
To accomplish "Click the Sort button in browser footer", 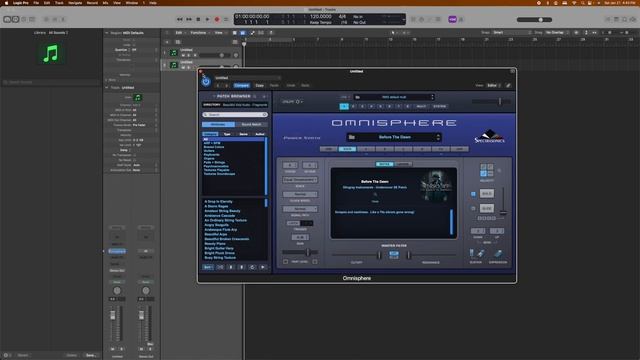I will [207, 267].
